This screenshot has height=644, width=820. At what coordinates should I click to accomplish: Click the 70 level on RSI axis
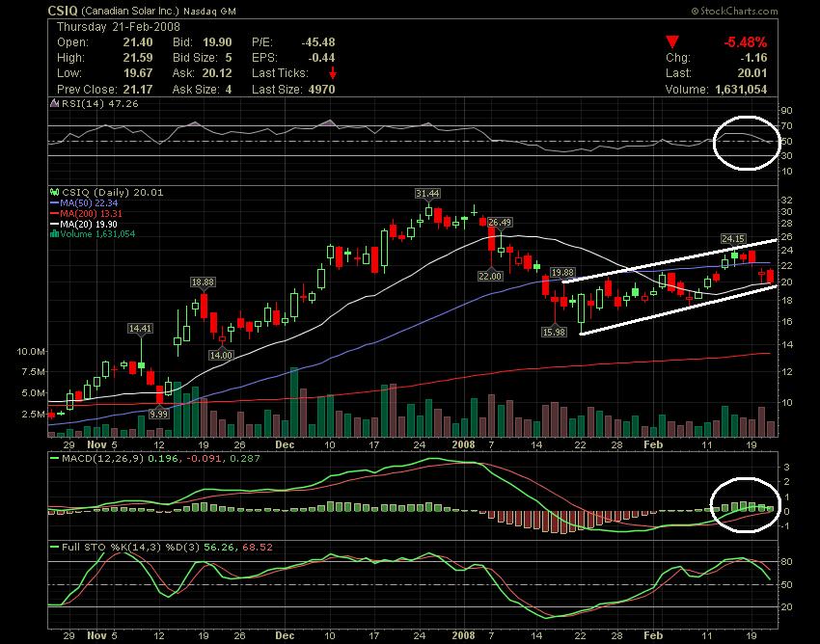click(x=786, y=126)
